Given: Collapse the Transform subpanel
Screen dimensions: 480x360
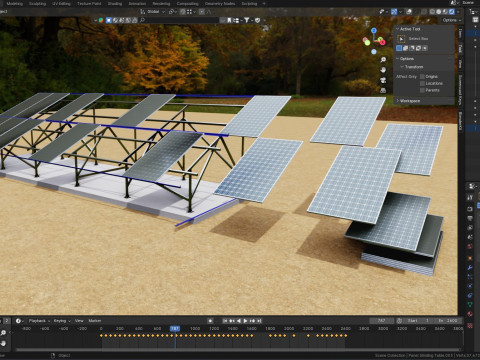Looking at the screenshot, I should (413, 67).
